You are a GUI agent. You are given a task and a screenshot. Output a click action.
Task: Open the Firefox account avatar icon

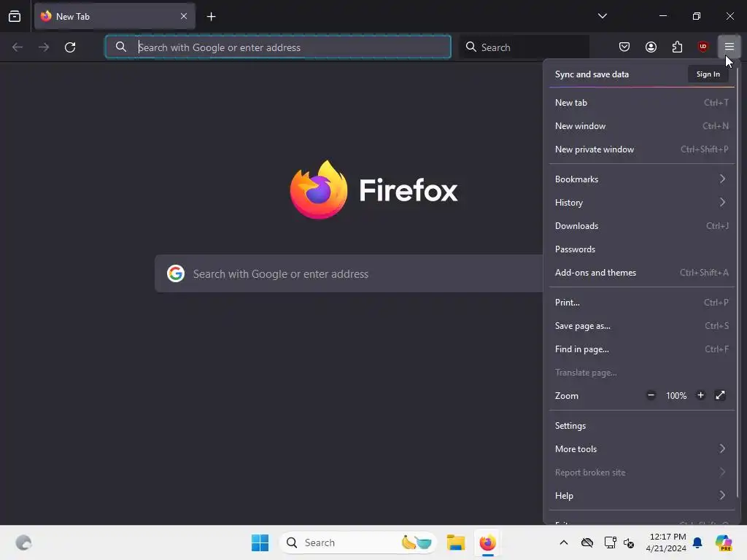(x=651, y=47)
